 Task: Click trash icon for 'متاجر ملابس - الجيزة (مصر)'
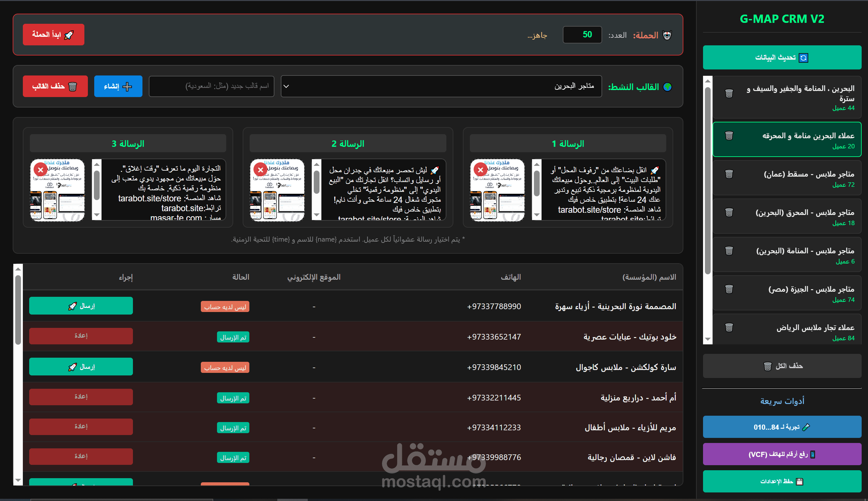point(729,289)
